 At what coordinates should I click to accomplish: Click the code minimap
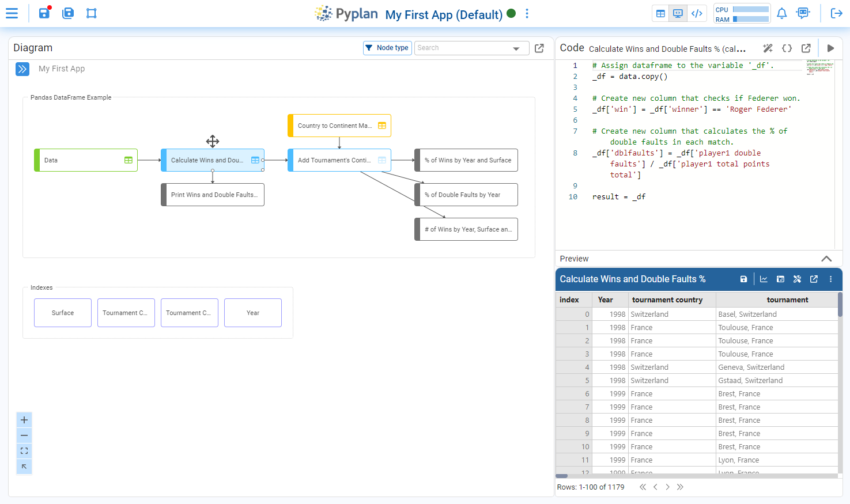pyautogui.click(x=819, y=67)
